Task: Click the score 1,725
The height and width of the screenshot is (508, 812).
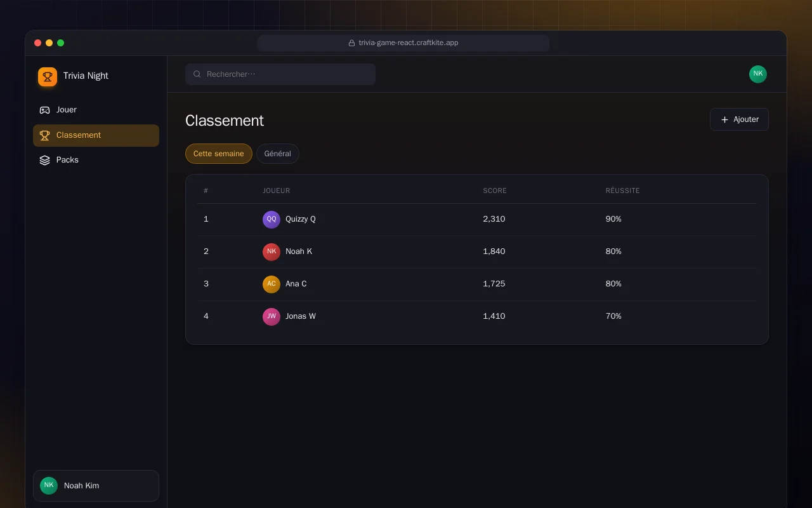Action: tap(494, 284)
